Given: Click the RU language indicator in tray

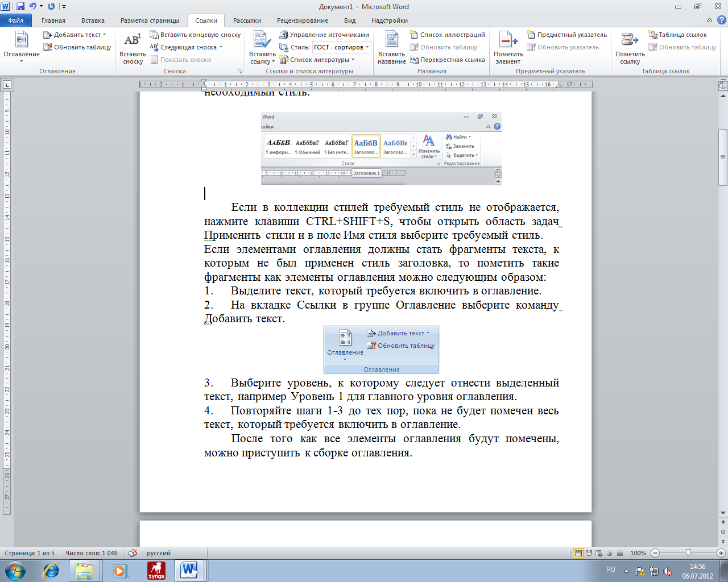Looking at the screenshot, I should [x=611, y=569].
